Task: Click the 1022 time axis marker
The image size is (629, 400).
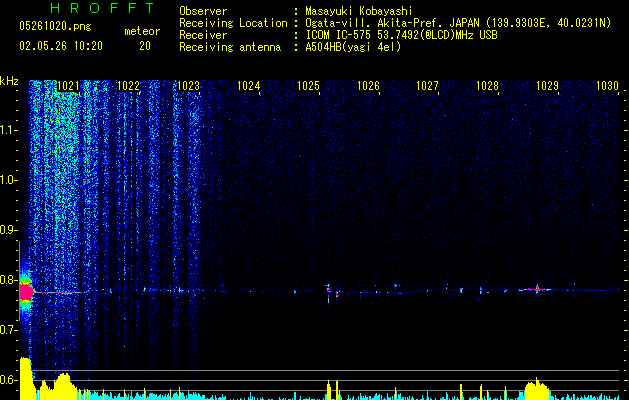Action: pyautogui.click(x=128, y=86)
